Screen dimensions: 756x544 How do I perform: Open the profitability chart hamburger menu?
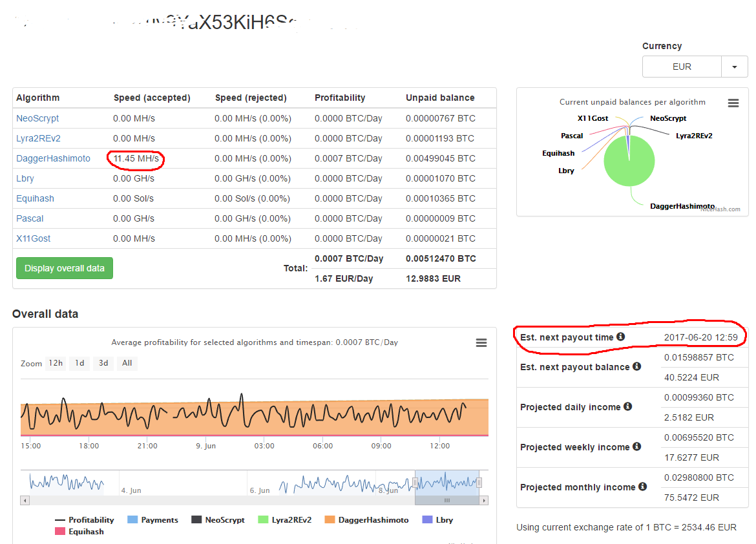point(481,343)
